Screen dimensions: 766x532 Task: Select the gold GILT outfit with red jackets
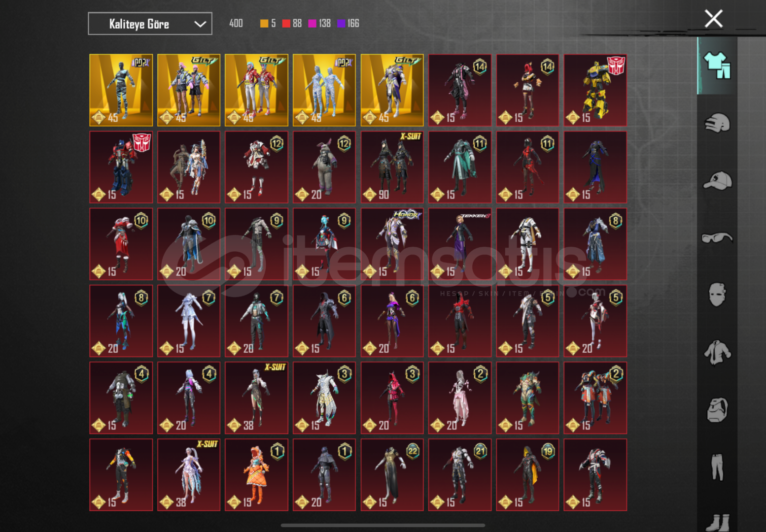click(256, 90)
